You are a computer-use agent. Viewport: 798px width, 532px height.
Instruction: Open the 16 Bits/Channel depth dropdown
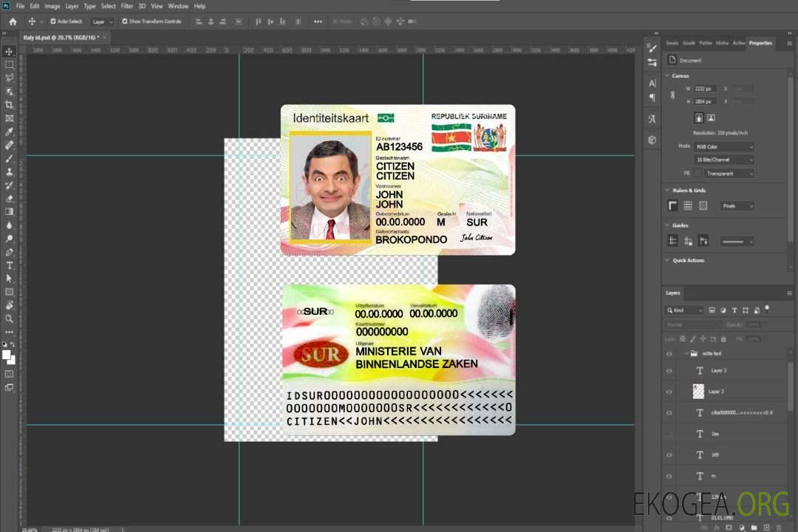724,160
